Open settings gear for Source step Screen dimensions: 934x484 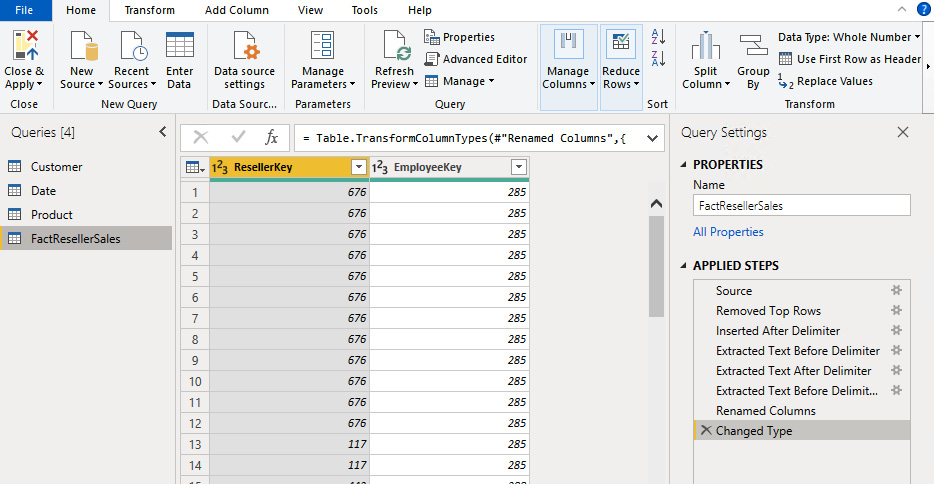point(896,290)
